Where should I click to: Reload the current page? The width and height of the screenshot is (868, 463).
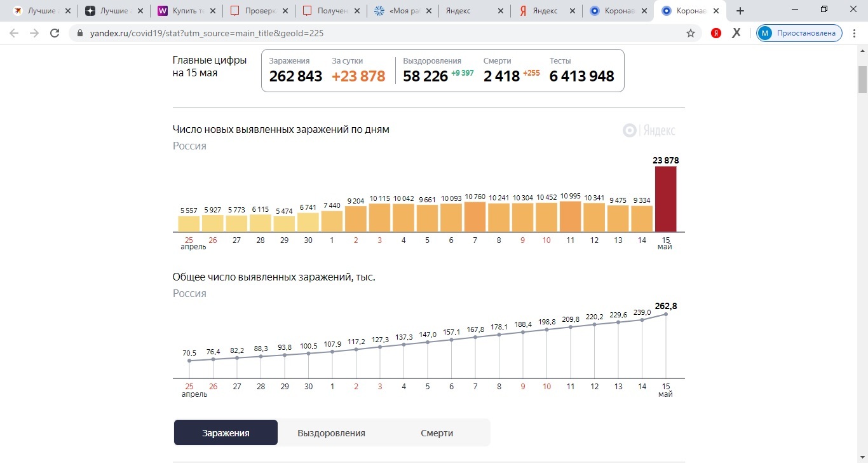pyautogui.click(x=55, y=33)
